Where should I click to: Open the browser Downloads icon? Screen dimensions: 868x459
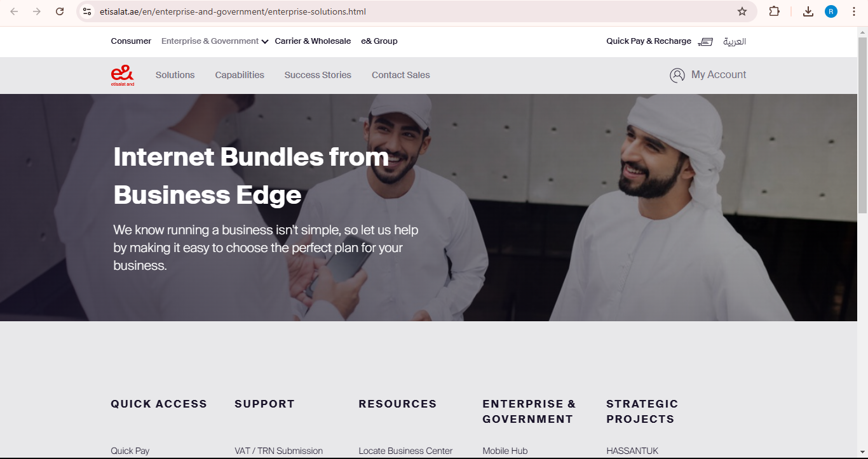pyautogui.click(x=808, y=11)
